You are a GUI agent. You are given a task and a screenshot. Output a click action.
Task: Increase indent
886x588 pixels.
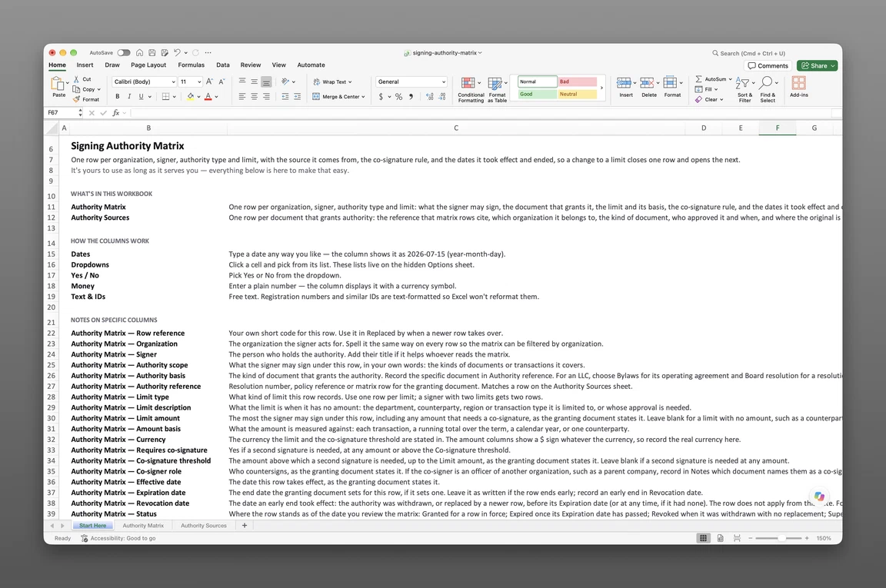coord(297,97)
